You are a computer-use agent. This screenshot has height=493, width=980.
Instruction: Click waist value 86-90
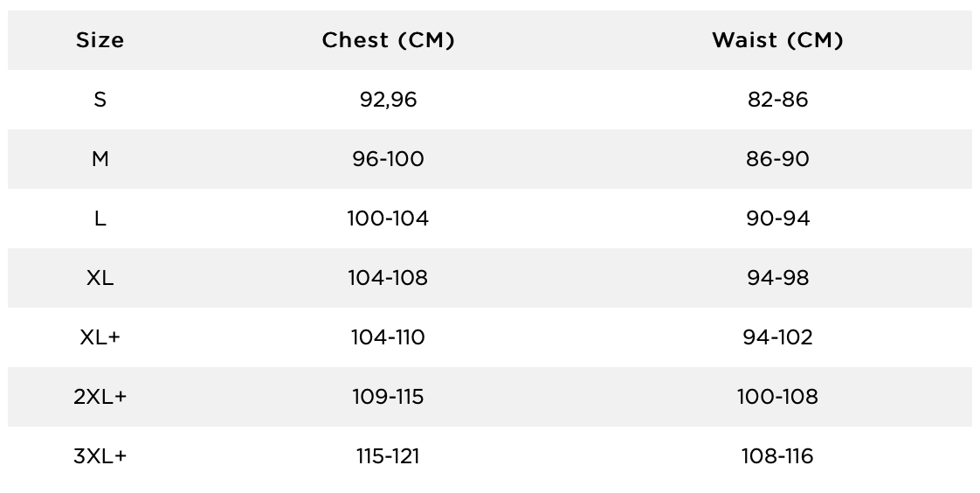pyautogui.click(x=777, y=159)
